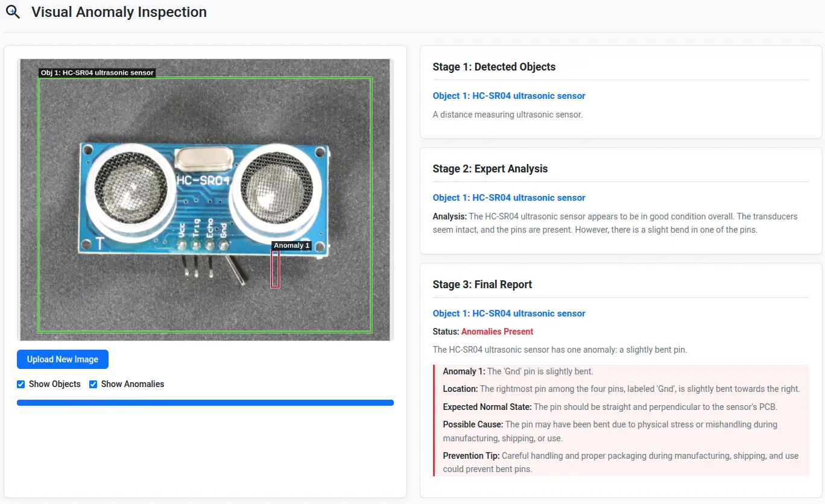The height and width of the screenshot is (504, 825).
Task: Click the Upload New Image button
Action: tap(63, 359)
